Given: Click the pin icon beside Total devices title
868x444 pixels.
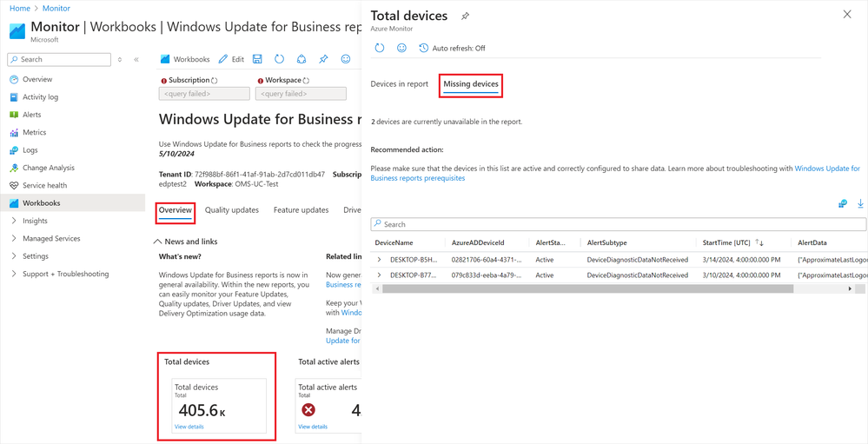Looking at the screenshot, I should point(466,17).
